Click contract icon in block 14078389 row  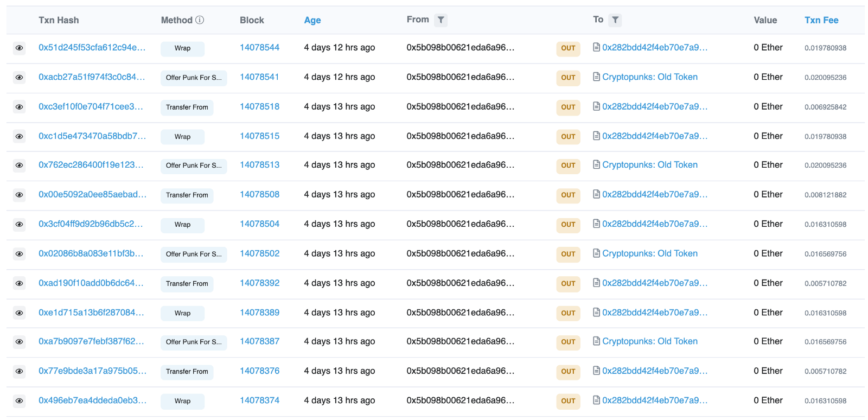[x=596, y=313]
